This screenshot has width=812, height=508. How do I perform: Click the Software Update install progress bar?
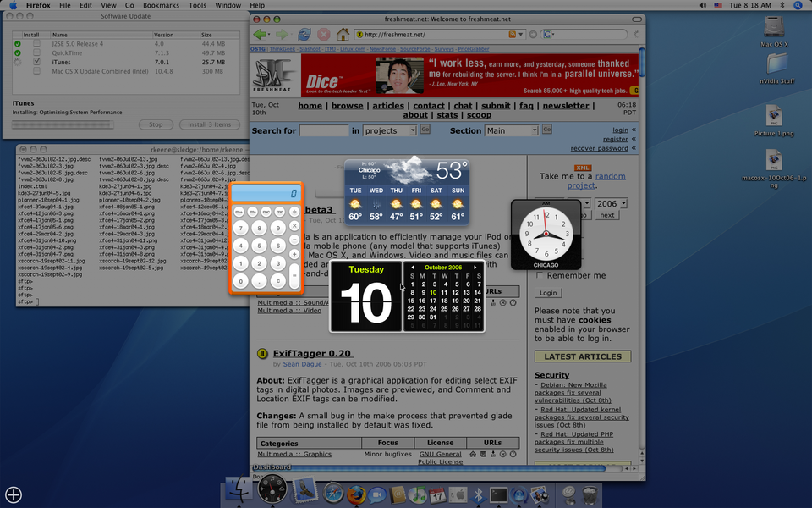click(63, 124)
